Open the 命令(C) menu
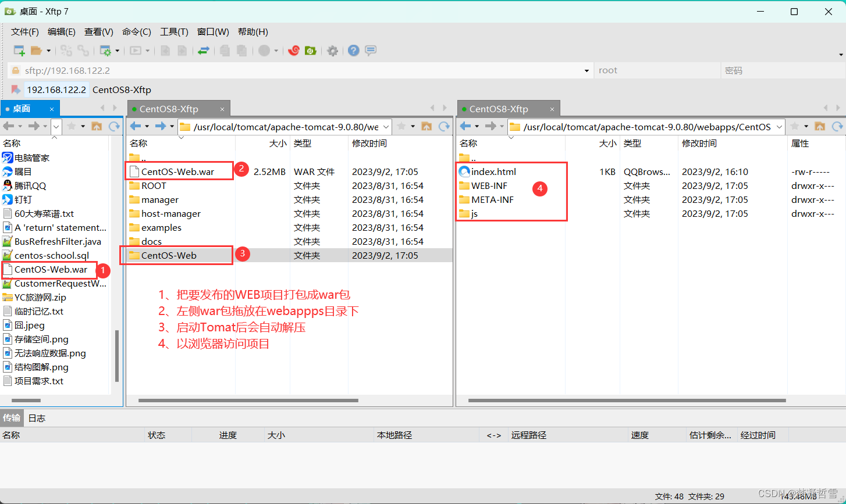The height and width of the screenshot is (504, 846). (137, 31)
